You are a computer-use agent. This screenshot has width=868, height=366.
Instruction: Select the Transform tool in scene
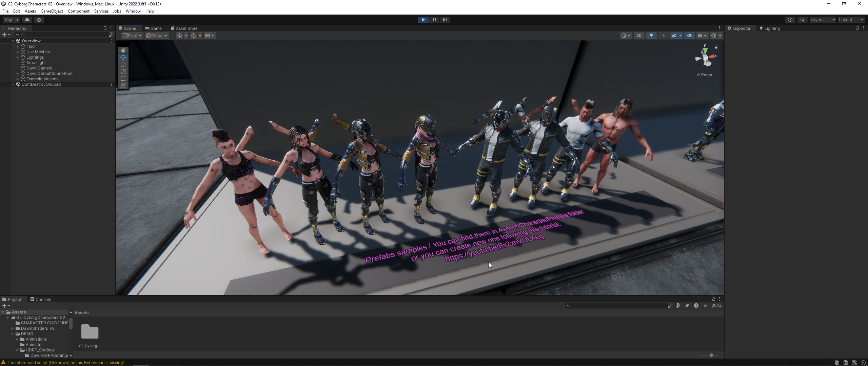click(123, 86)
